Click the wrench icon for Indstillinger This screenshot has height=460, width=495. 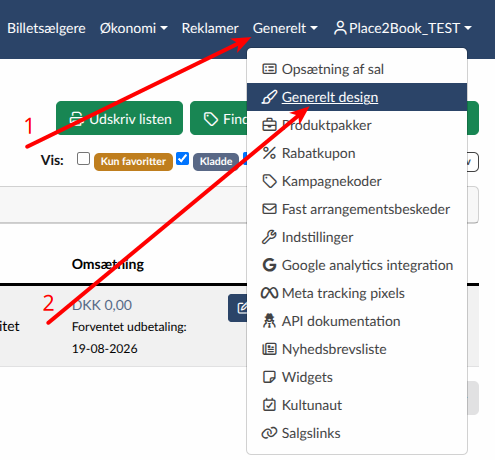[269, 237]
